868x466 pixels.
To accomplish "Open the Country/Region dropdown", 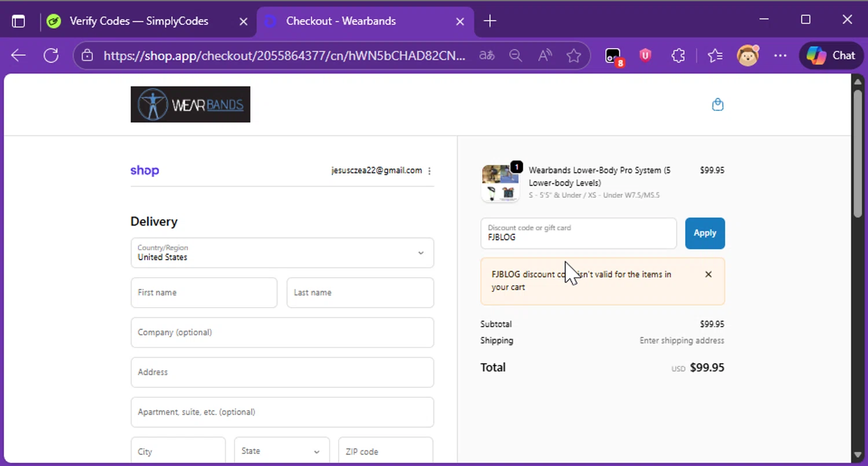I will (x=282, y=253).
